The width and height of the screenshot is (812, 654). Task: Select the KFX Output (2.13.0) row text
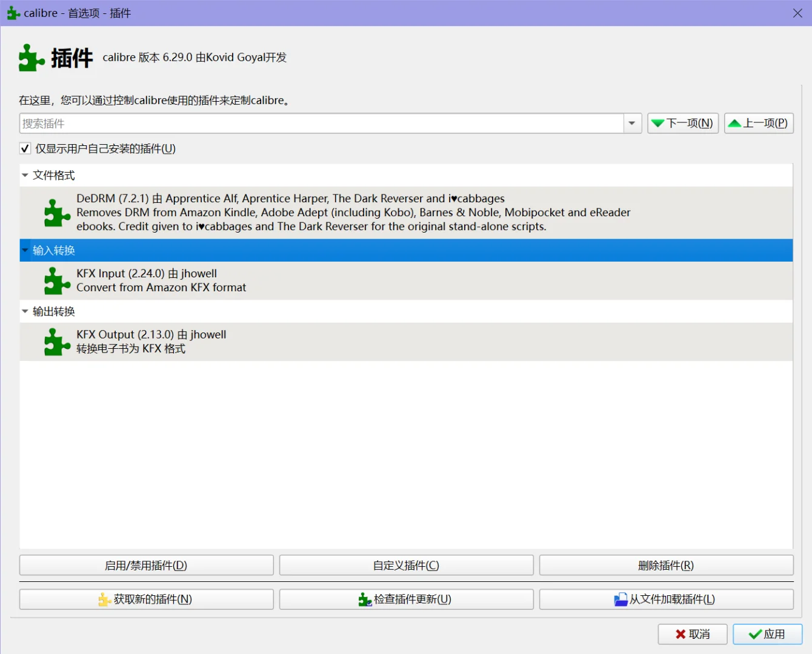pyautogui.click(x=151, y=342)
